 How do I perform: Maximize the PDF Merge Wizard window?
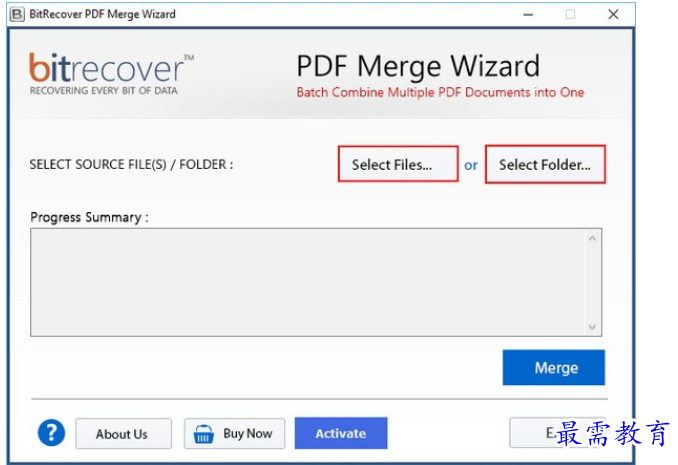[570, 14]
